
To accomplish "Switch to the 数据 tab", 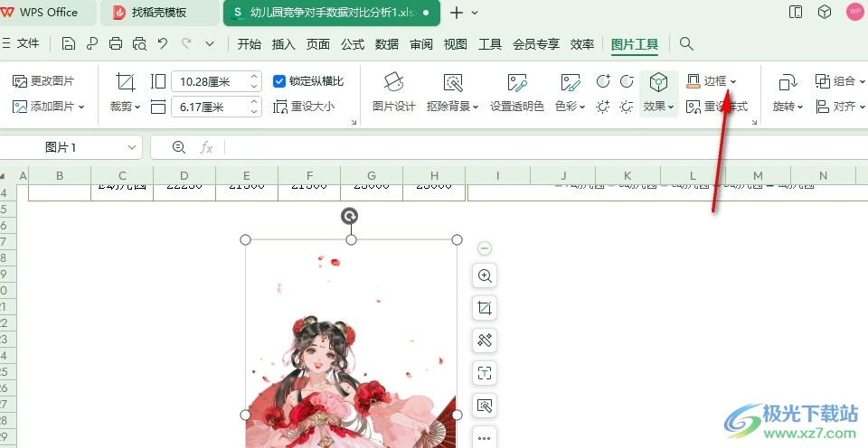I will tap(386, 44).
